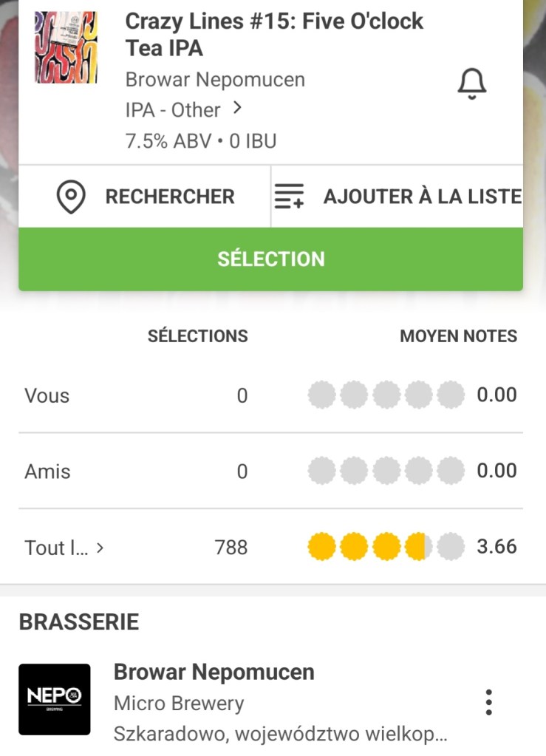
Task: Tap the location pin icon
Action: [71, 197]
